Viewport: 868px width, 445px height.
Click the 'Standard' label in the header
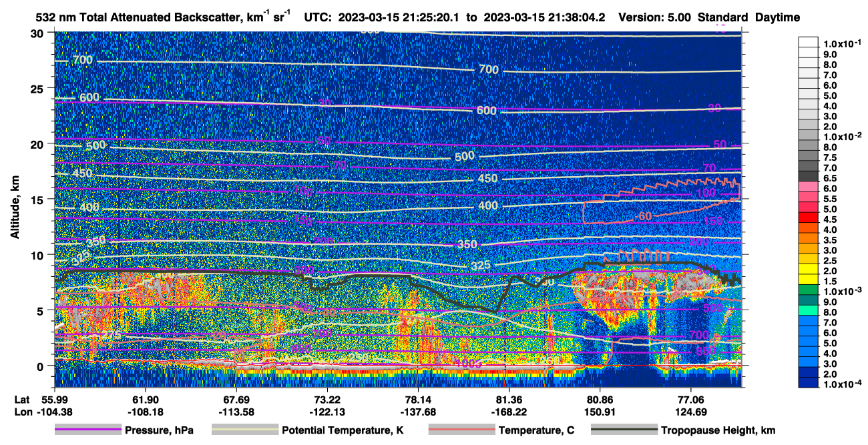coord(724,17)
